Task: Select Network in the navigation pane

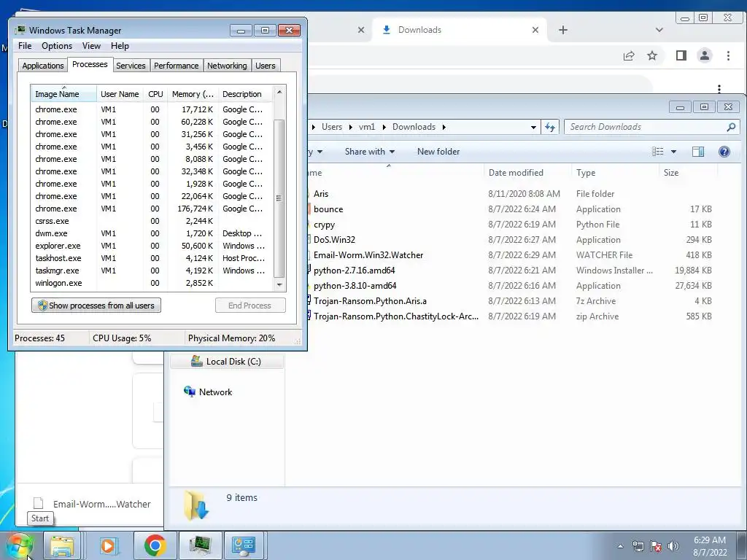Action: coord(209,392)
